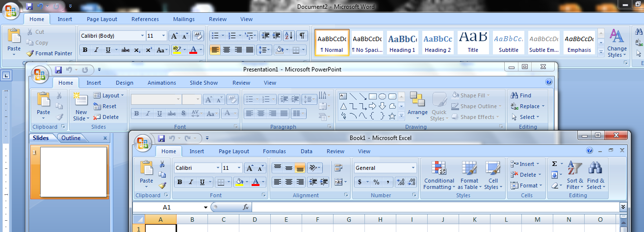Click Sort & Filter in Excel
The width and height of the screenshot is (644, 232).
pos(574,176)
